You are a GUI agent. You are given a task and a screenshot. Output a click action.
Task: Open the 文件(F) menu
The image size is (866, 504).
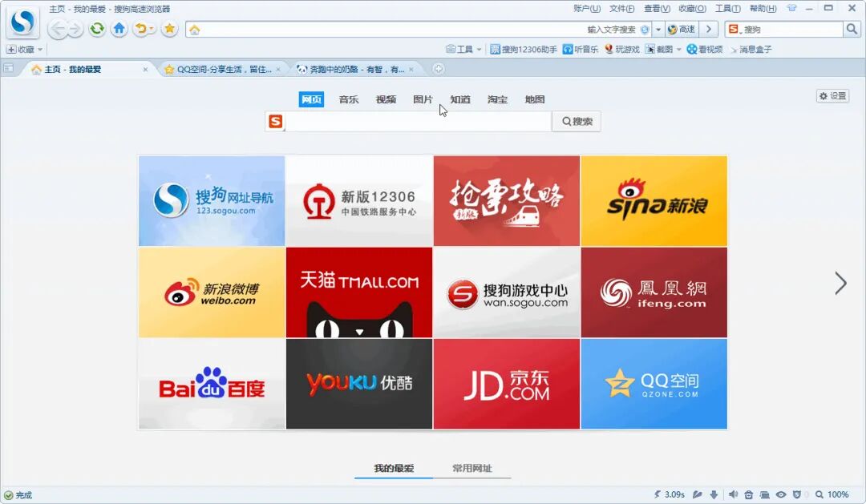point(622,8)
